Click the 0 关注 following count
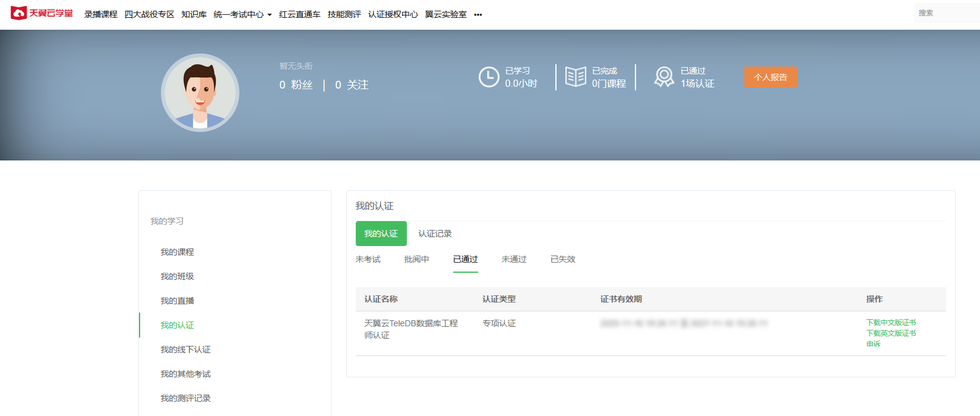 click(352, 85)
